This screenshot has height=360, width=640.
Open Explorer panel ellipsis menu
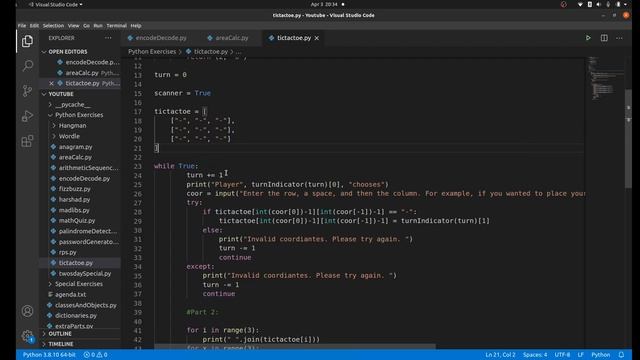[x=108, y=38]
